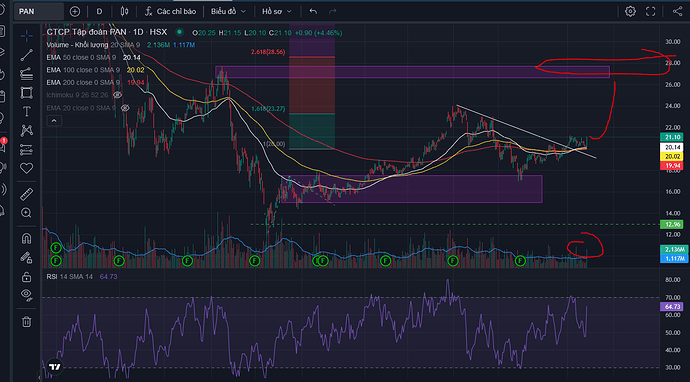Open chart settings via the gear icon
The width and height of the screenshot is (690, 382).
(x=631, y=11)
